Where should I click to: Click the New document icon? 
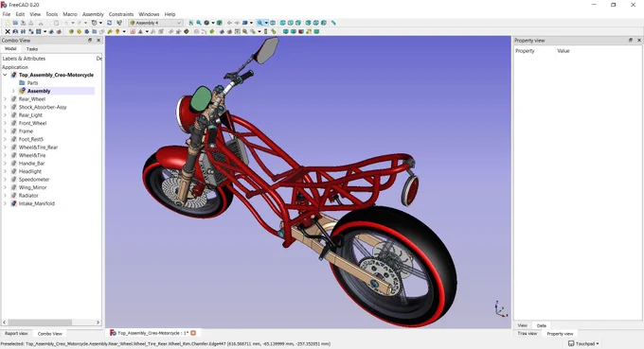click(9, 23)
